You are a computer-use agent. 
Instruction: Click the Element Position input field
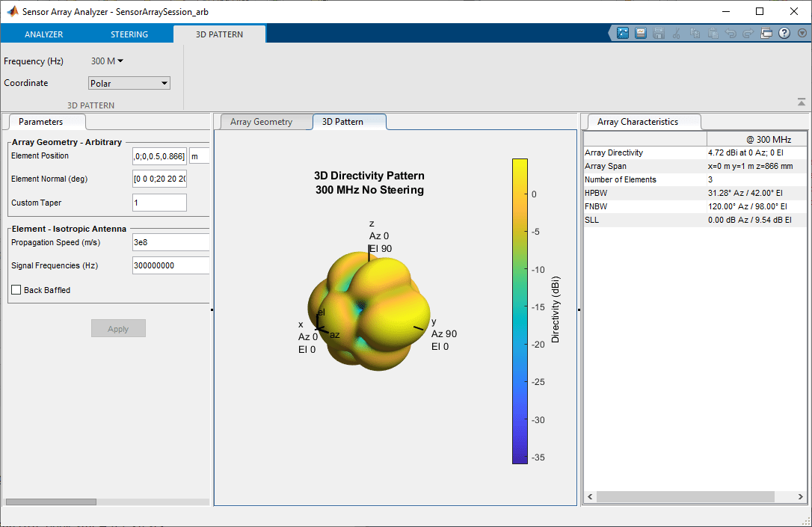(159, 156)
